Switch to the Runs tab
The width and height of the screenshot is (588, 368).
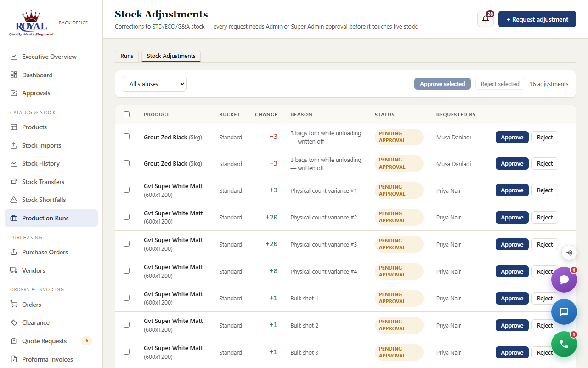[x=127, y=56]
